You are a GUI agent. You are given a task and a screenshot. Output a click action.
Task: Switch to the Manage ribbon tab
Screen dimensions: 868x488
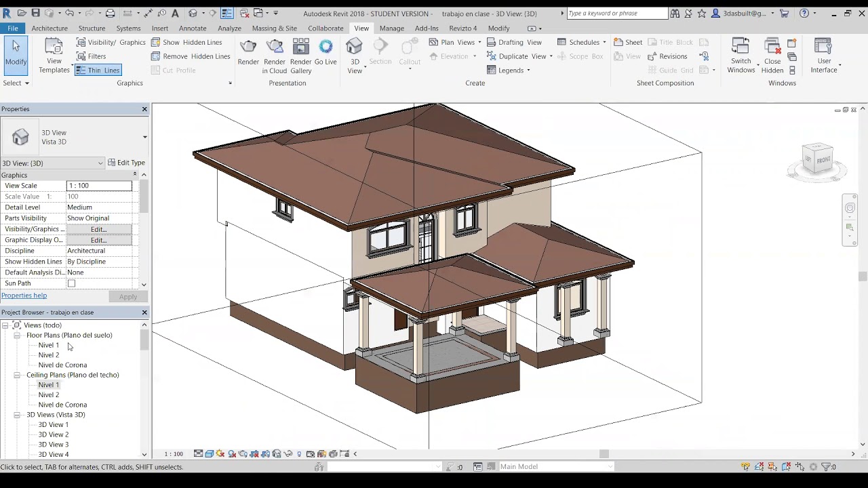tap(391, 28)
